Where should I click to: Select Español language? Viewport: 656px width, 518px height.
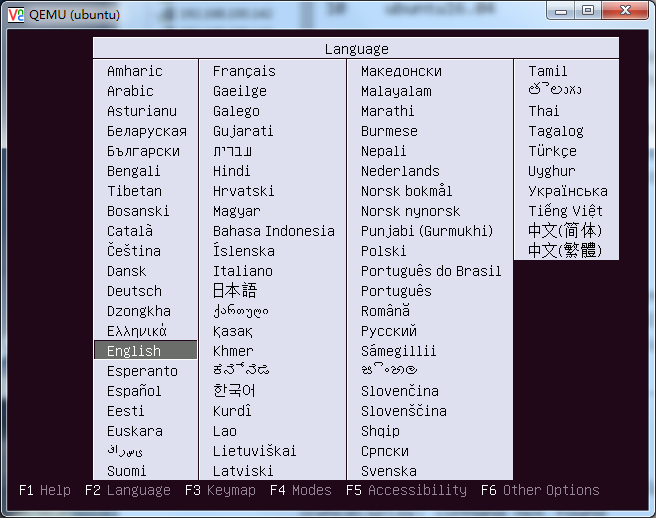[x=134, y=390]
